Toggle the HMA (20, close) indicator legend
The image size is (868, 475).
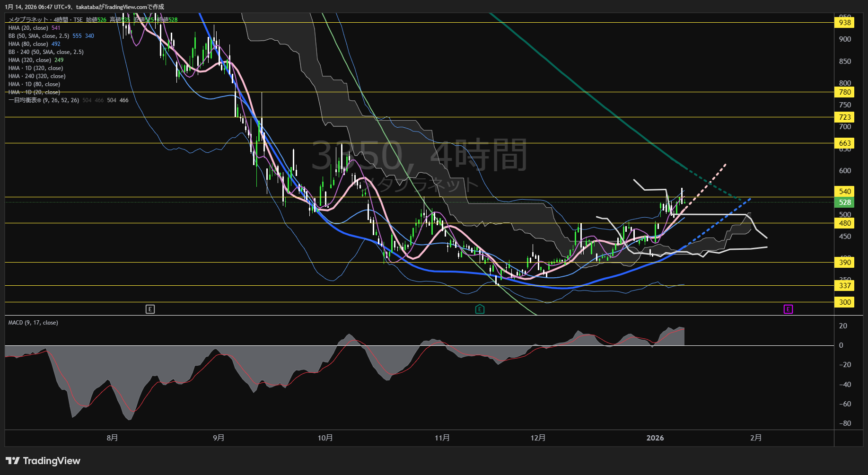tap(28, 28)
